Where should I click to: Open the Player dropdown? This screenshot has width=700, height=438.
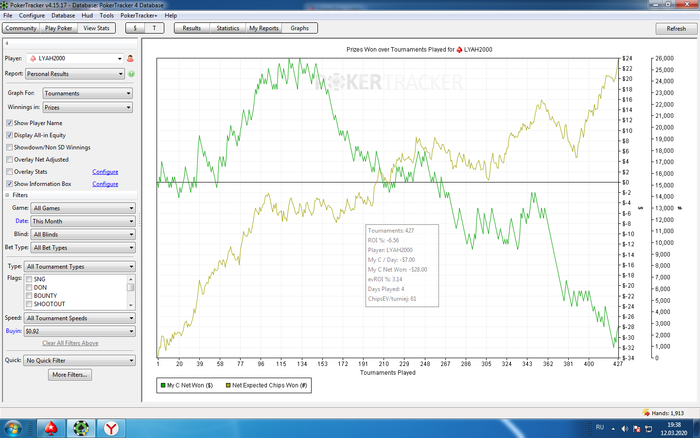pyautogui.click(x=75, y=58)
